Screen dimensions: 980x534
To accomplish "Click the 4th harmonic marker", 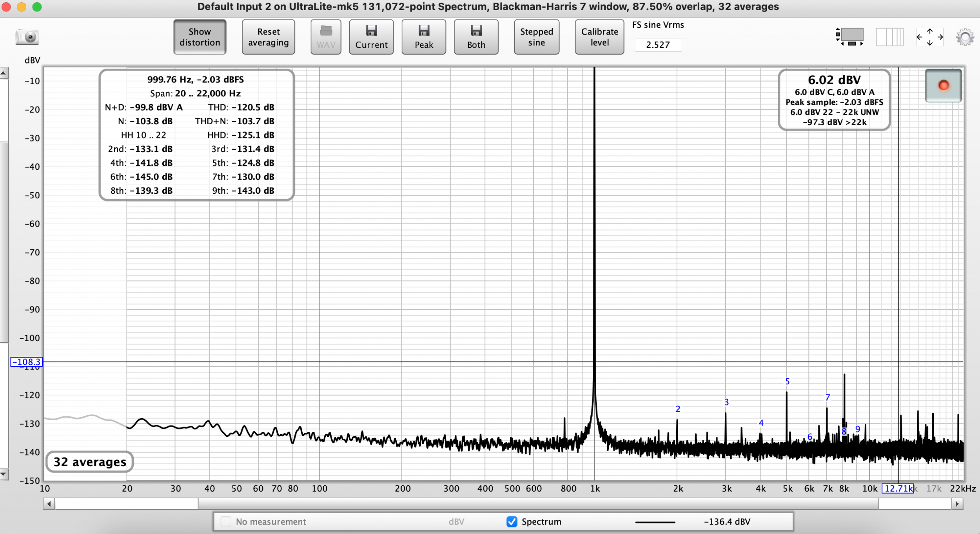I will tap(761, 423).
